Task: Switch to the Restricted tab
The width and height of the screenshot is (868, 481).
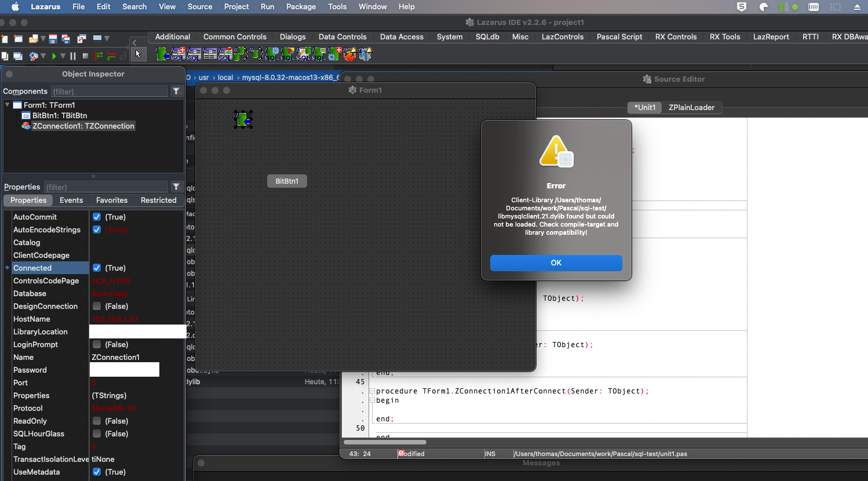Action: click(158, 201)
